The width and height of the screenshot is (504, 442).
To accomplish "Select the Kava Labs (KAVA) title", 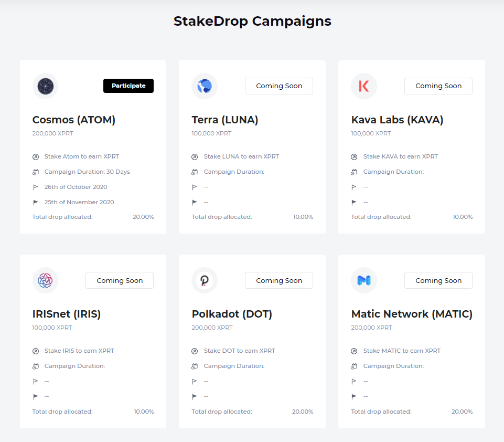I will point(398,120).
